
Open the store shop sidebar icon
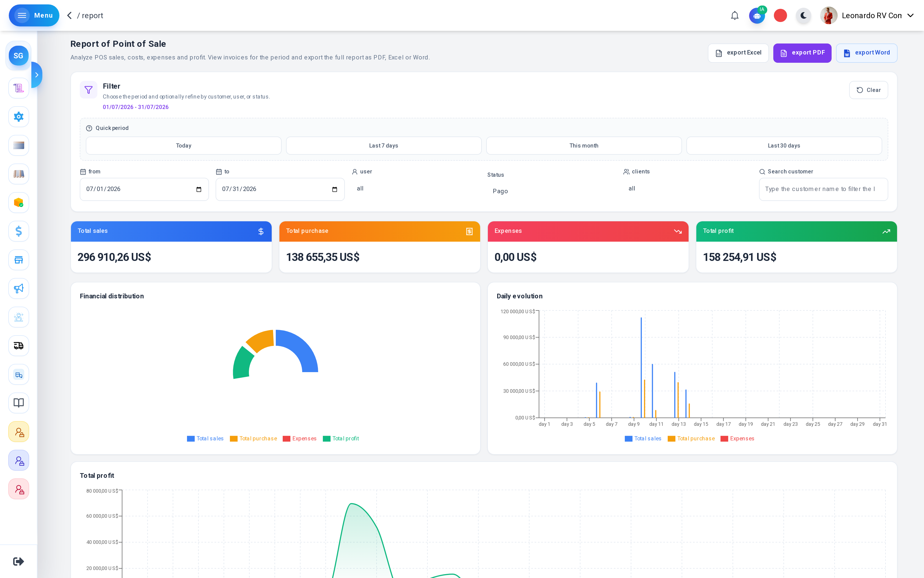(x=19, y=260)
